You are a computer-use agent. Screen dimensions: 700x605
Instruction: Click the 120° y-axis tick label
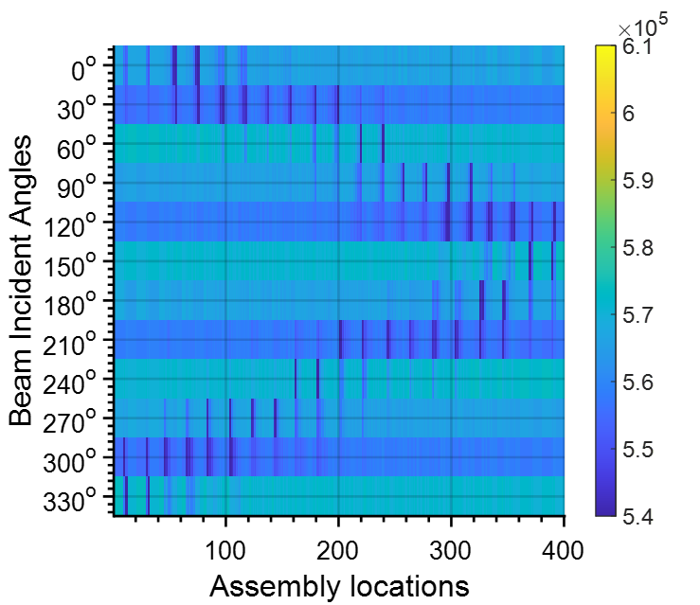70,226
